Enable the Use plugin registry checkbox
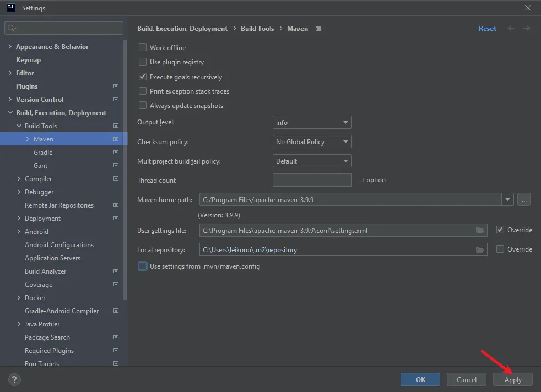The image size is (541, 392). (x=143, y=62)
